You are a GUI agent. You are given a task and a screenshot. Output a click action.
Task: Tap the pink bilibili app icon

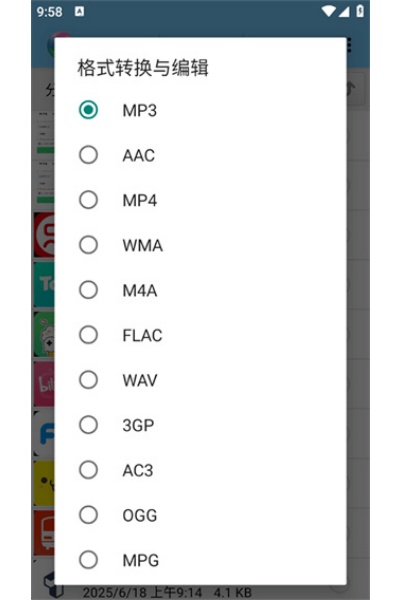(x=44, y=384)
